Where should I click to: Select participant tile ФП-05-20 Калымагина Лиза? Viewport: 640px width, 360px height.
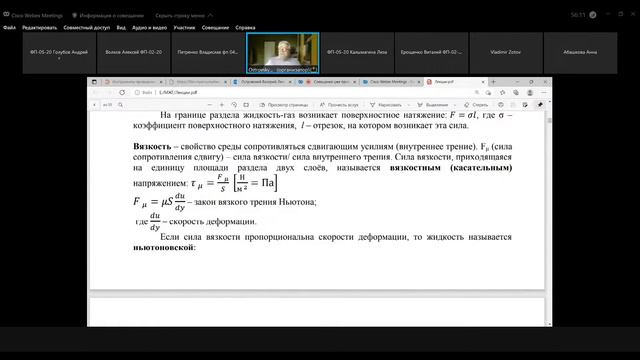coord(357,53)
